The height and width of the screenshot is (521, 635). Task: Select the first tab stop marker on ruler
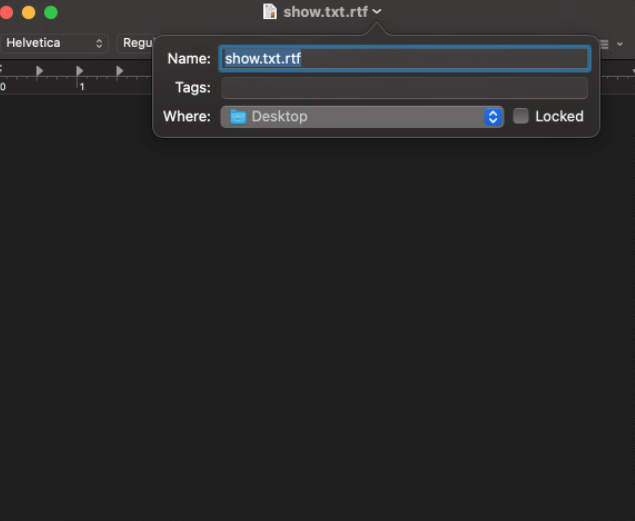[40, 71]
